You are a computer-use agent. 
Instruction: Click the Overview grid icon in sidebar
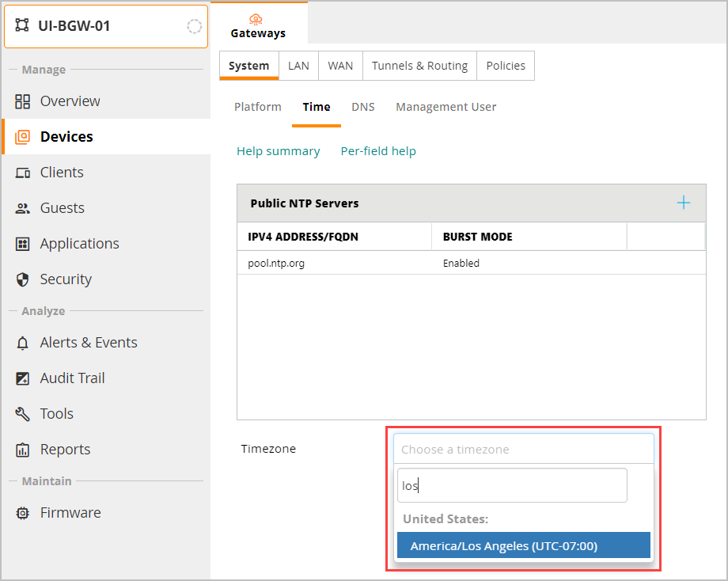pos(23,101)
